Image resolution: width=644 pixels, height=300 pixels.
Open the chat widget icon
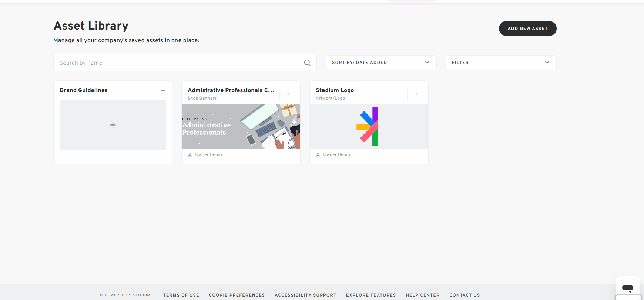pos(628,288)
